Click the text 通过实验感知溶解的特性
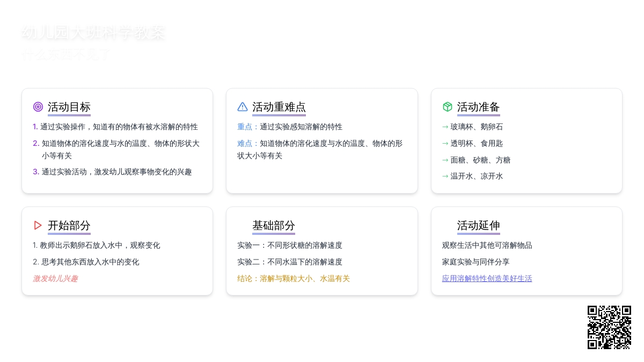644x362 pixels. [301, 127]
